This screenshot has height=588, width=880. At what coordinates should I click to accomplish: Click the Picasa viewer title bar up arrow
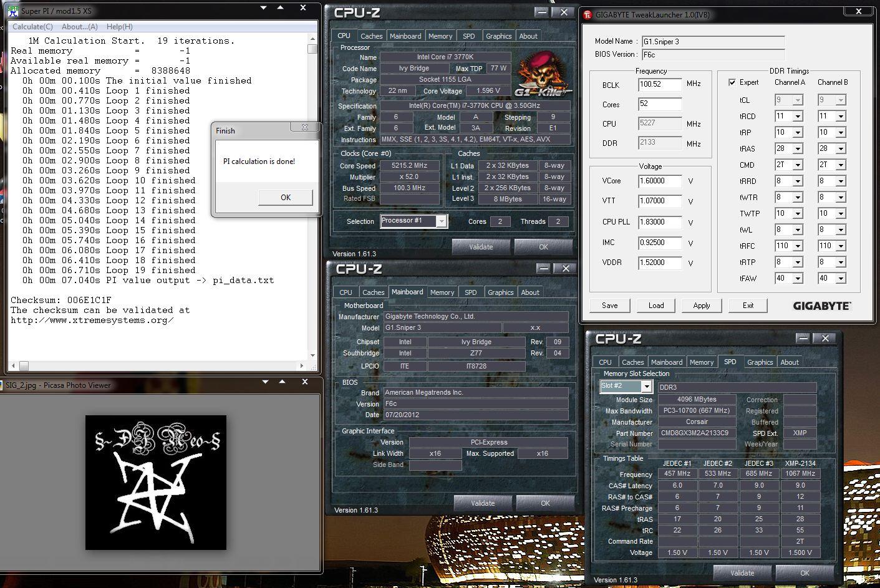(x=281, y=382)
